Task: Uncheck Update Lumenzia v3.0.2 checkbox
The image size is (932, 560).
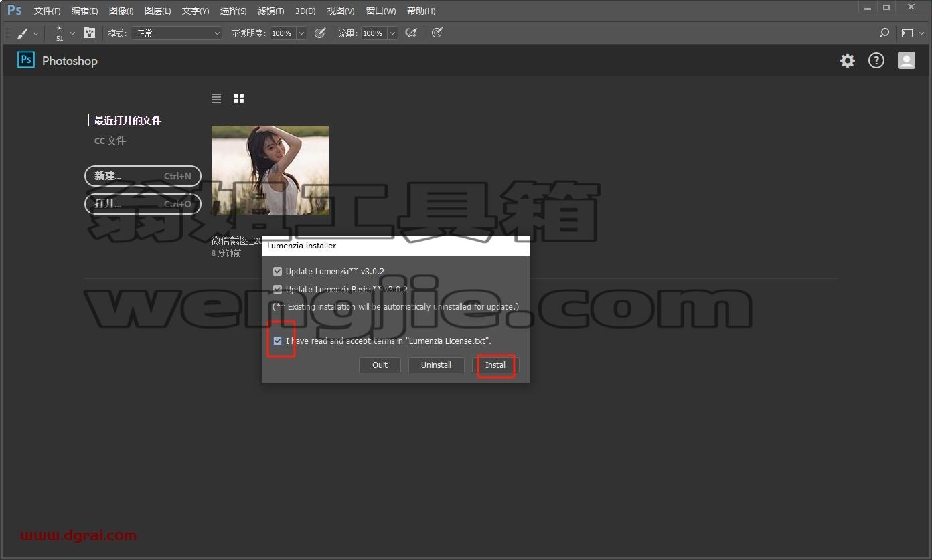Action: [278, 272]
